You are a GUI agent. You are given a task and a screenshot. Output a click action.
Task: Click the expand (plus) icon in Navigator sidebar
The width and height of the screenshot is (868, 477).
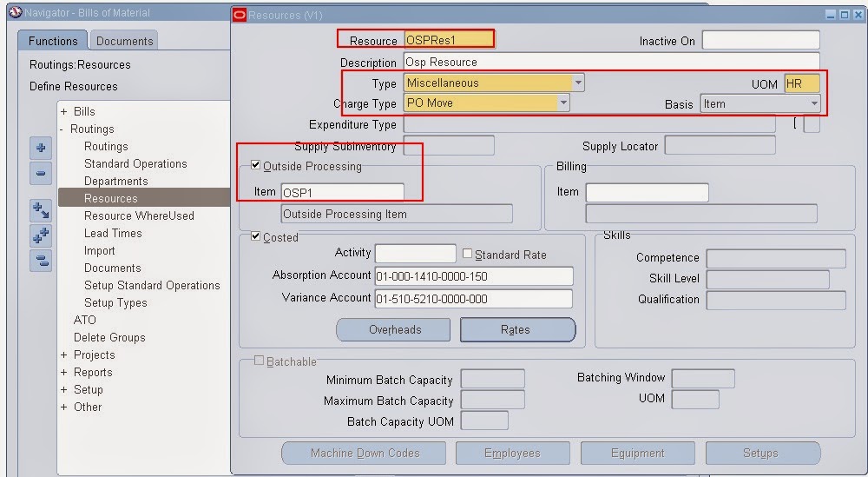[41, 148]
